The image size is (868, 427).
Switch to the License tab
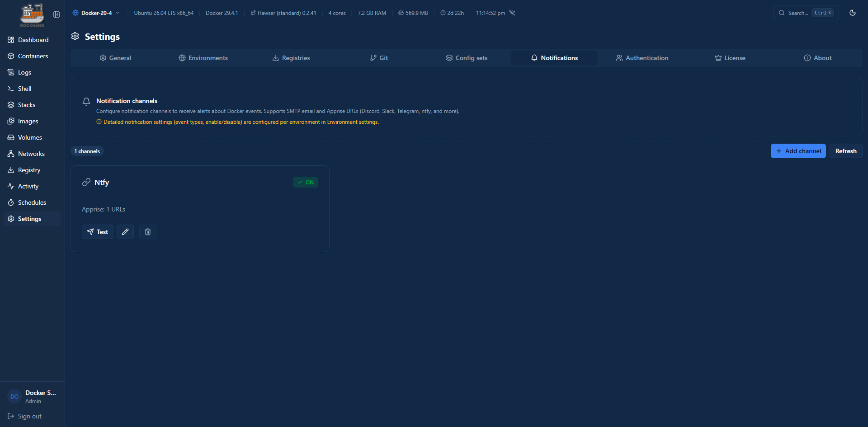(730, 58)
